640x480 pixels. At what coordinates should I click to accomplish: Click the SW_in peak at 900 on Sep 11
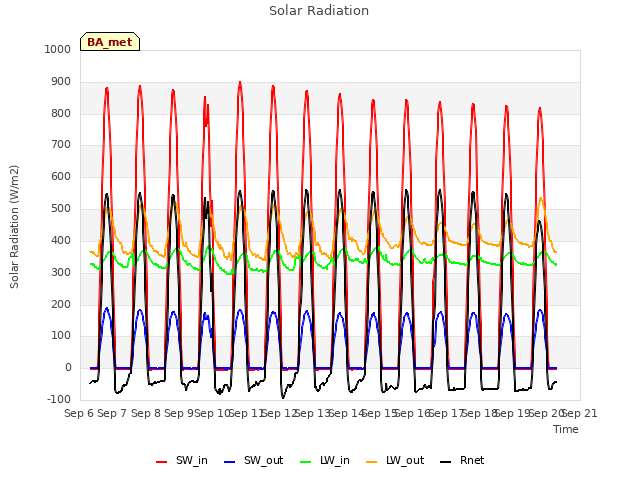pyautogui.click(x=240, y=83)
